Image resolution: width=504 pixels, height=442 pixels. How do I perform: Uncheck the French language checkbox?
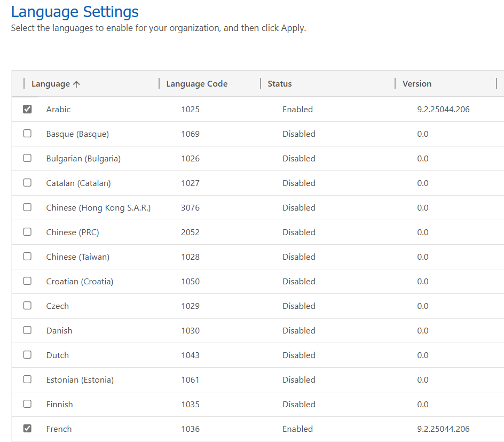coord(27,428)
